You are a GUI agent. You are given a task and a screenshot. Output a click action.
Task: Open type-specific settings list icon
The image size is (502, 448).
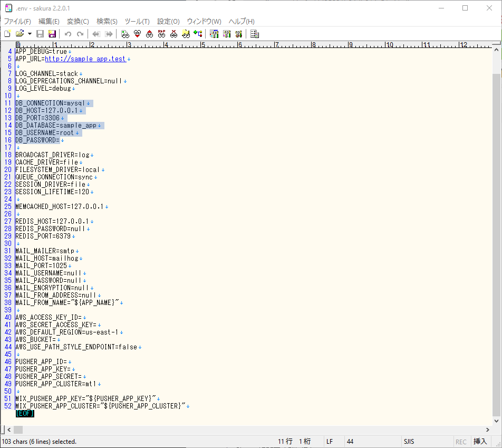click(214, 34)
